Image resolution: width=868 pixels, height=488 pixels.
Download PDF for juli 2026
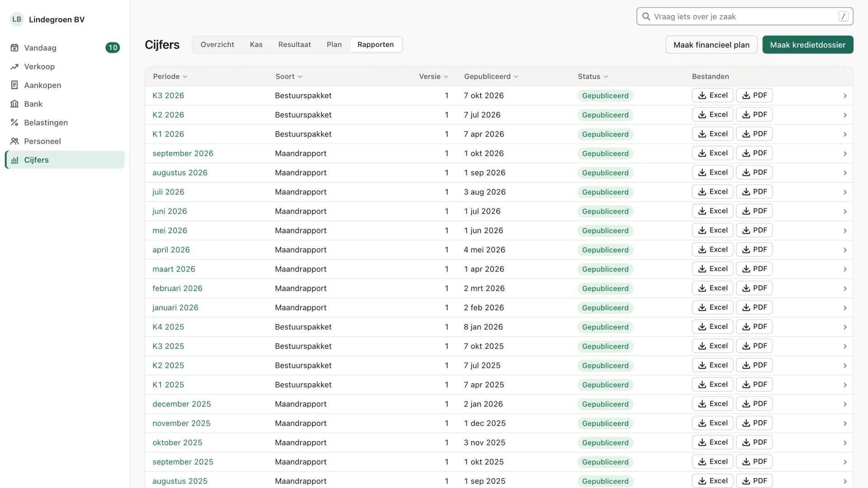pyautogui.click(x=754, y=192)
